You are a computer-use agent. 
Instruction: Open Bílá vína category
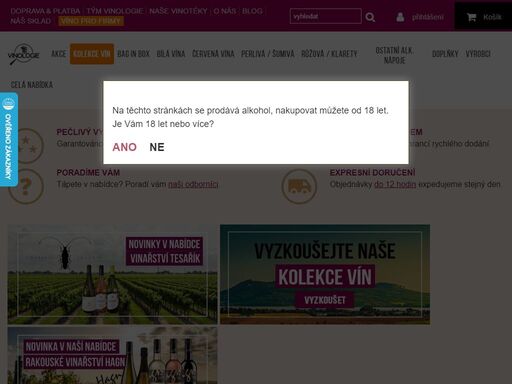click(171, 54)
